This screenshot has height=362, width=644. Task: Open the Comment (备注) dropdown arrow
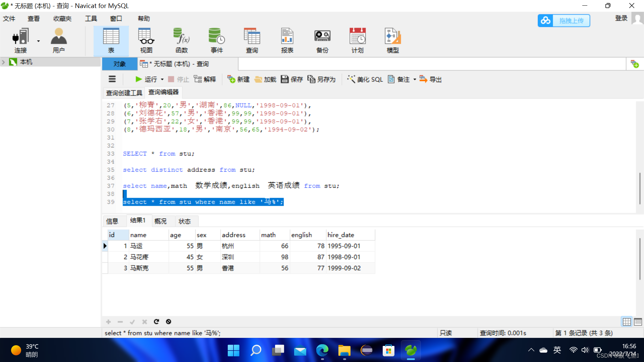(x=415, y=79)
